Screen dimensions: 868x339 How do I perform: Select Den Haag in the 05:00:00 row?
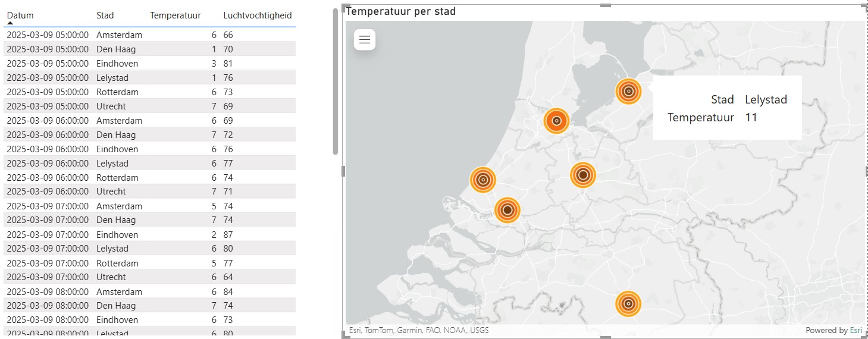[116, 49]
